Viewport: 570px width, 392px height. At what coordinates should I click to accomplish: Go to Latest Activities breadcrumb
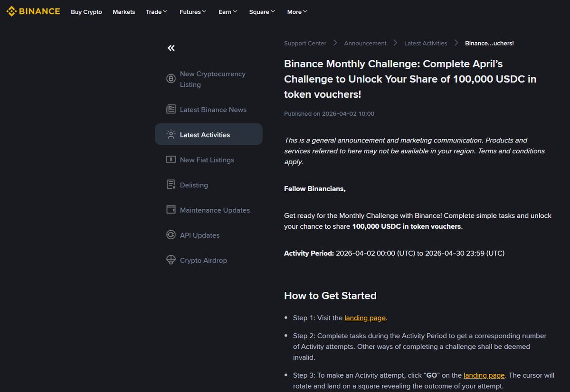click(x=426, y=43)
